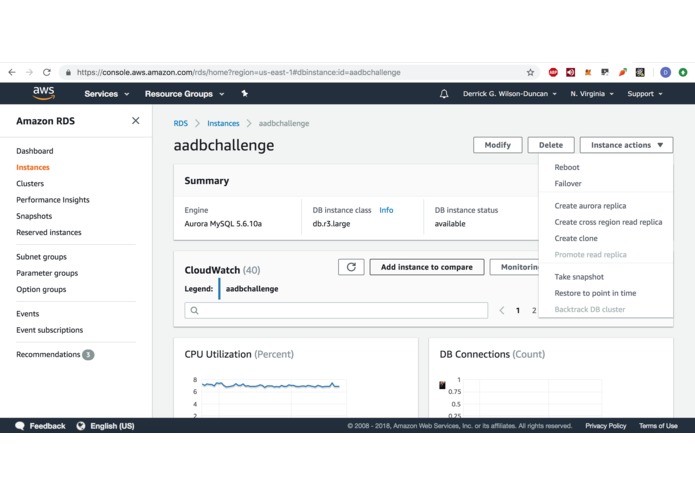Open the Privacy Policy link
695x494 pixels.
[605, 426]
